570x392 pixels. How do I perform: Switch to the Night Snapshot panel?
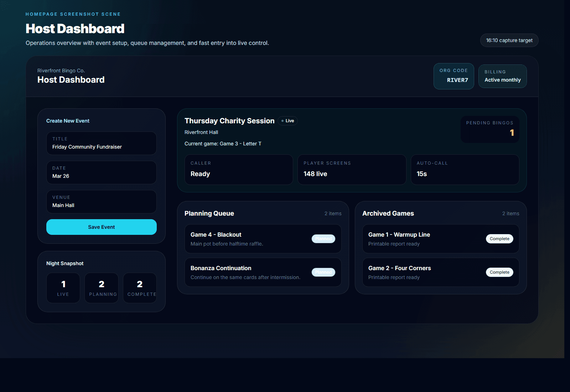click(x=64, y=263)
